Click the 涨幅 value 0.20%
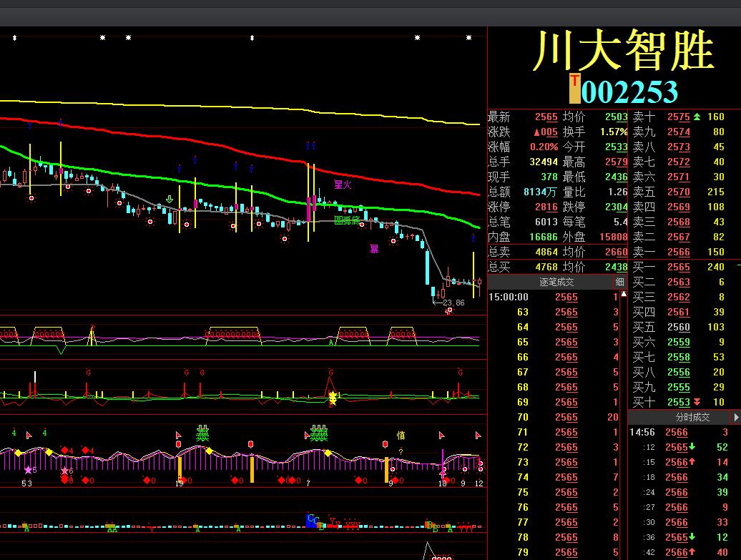 pyautogui.click(x=544, y=147)
